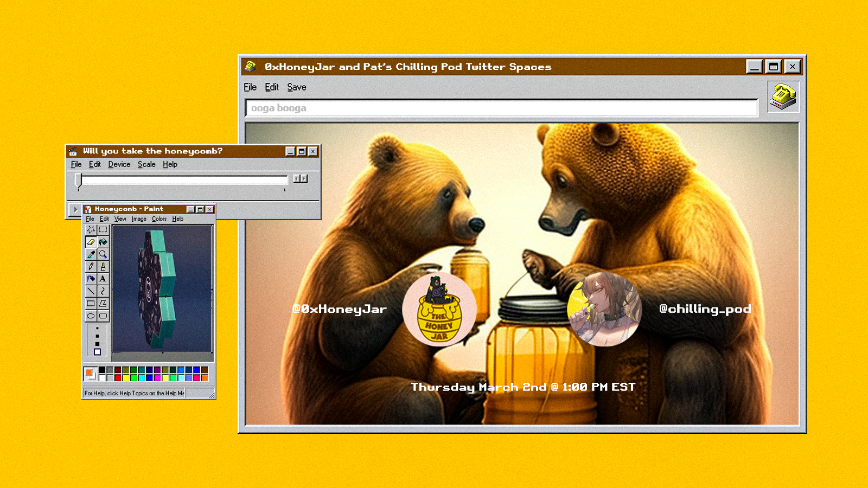
Task: Pick the white color swatch in Paint palette
Action: point(102,377)
